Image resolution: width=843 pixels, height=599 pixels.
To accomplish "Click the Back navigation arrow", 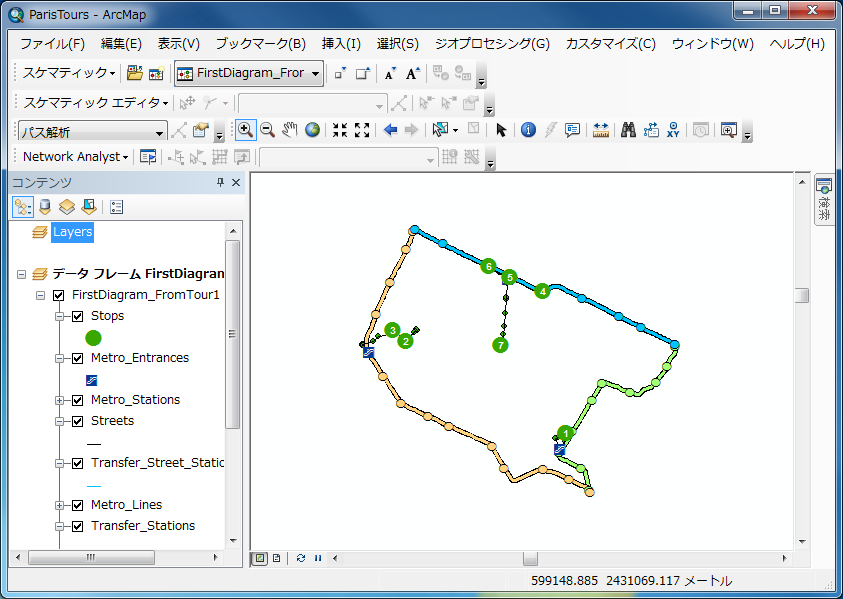I will tap(388, 130).
